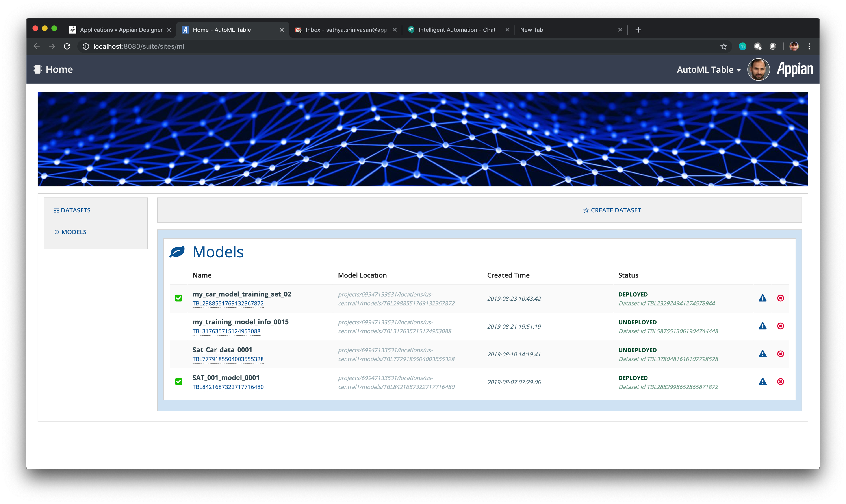Open the DATASETS section in the sidebar
This screenshot has height=504, width=846.
pos(72,210)
